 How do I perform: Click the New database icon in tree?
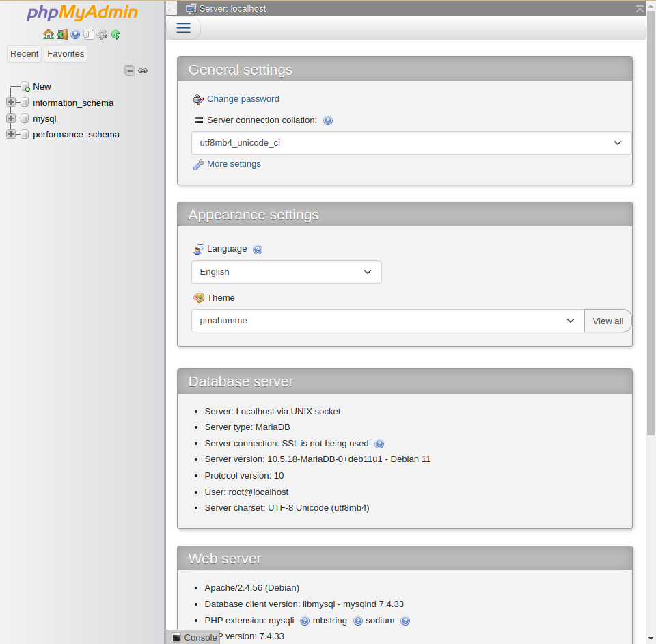click(25, 87)
